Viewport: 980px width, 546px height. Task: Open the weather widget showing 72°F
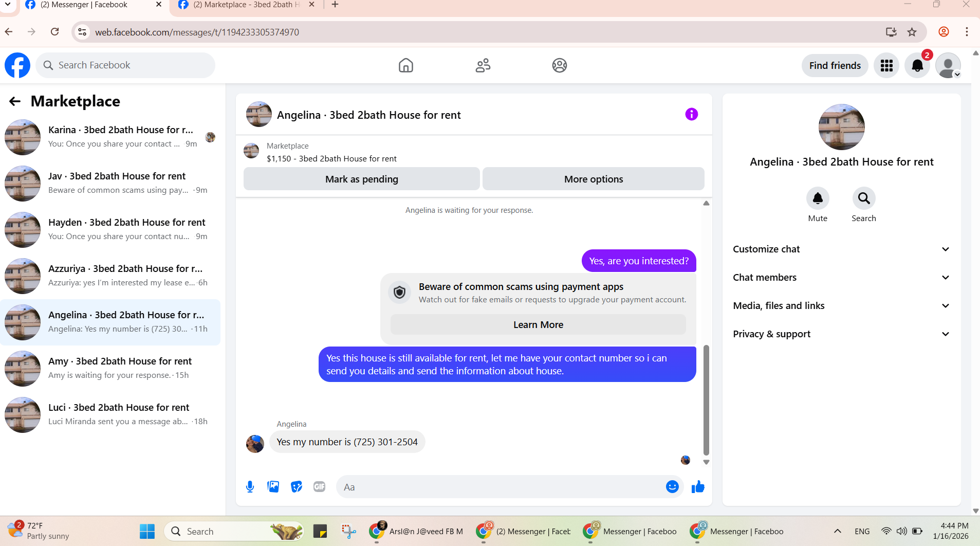coord(39,531)
